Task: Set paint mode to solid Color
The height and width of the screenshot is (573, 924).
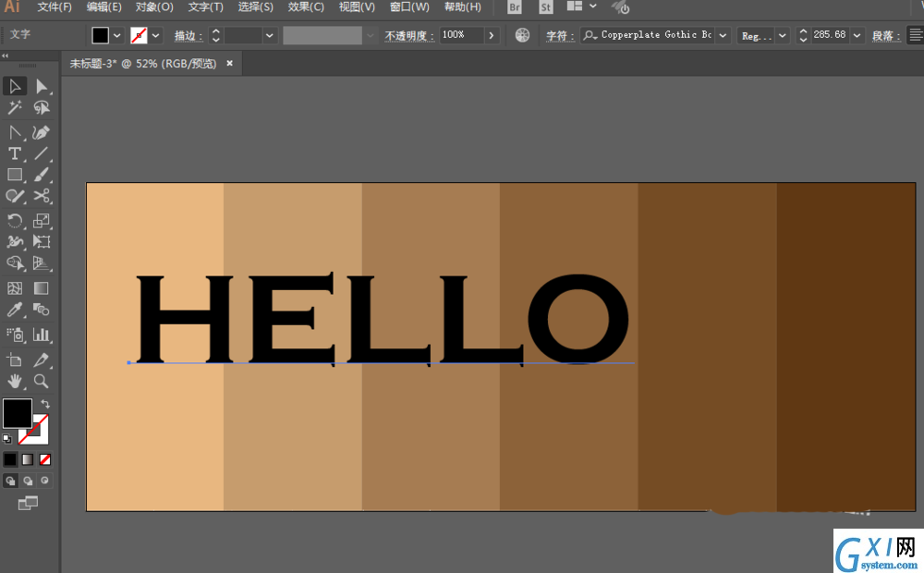Action: (10, 459)
